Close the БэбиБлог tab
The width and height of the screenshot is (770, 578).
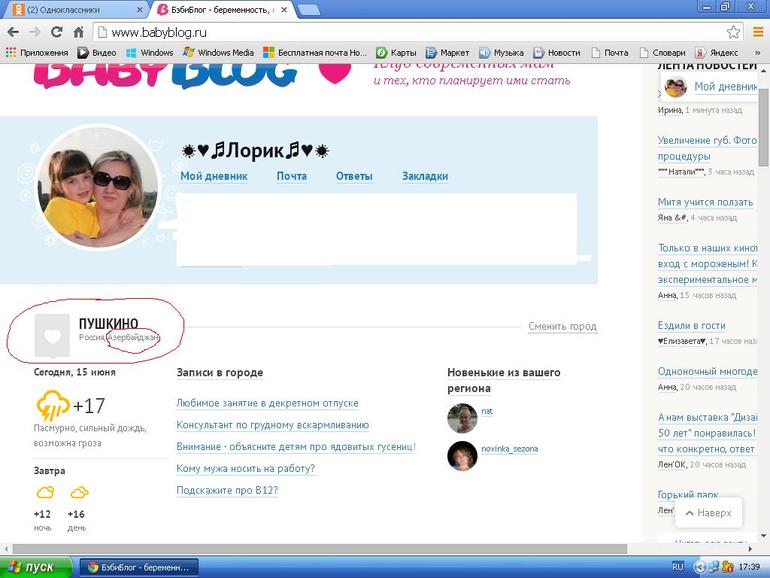pos(284,10)
